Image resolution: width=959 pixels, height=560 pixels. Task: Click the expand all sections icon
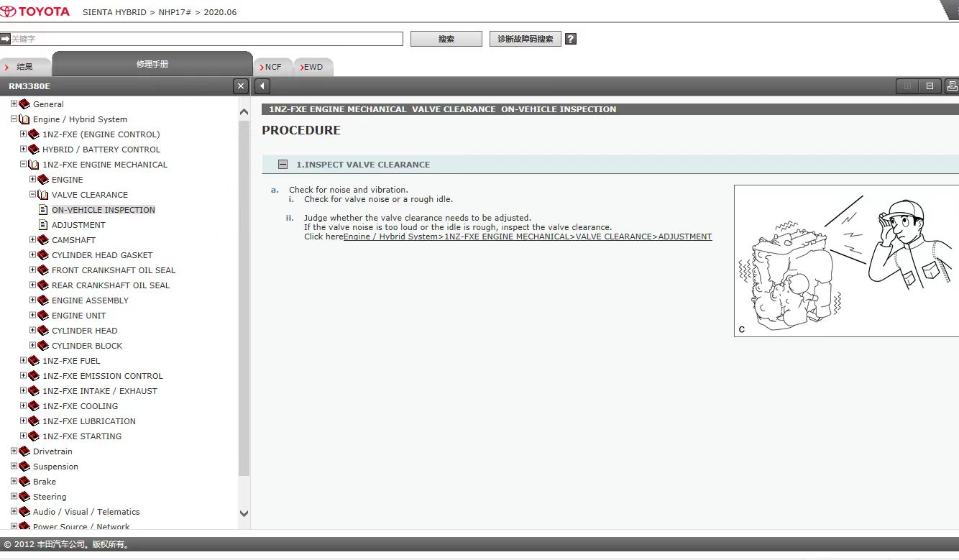pos(907,86)
